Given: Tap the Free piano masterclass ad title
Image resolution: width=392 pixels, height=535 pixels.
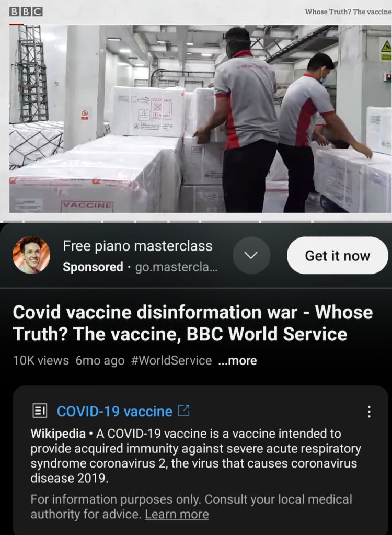Looking at the screenshot, I should pyautogui.click(x=137, y=246).
